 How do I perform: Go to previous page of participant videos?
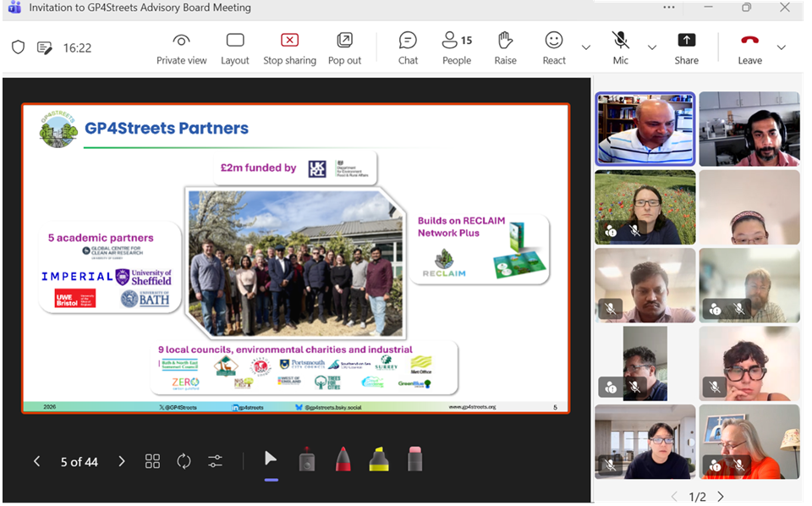tap(674, 496)
